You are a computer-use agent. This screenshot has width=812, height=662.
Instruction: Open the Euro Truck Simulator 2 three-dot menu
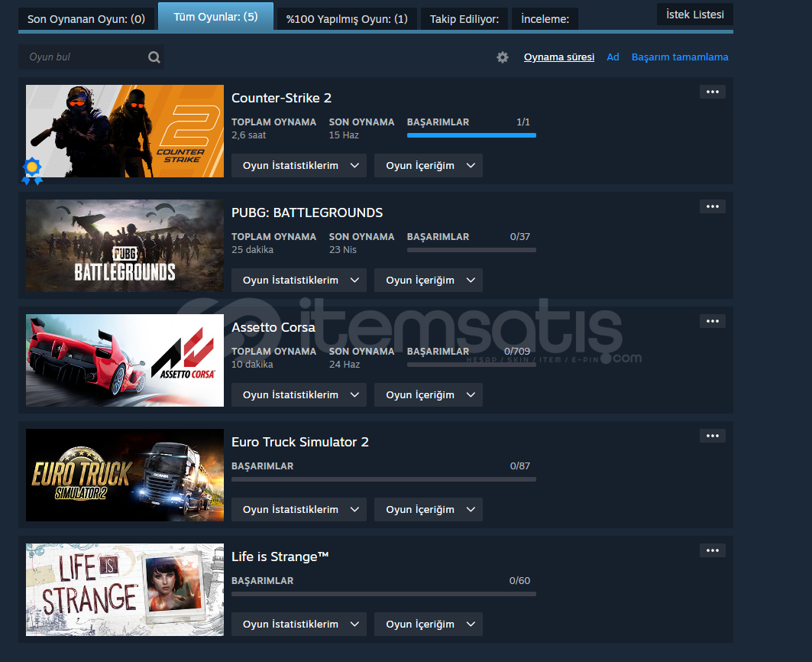[x=713, y=436]
